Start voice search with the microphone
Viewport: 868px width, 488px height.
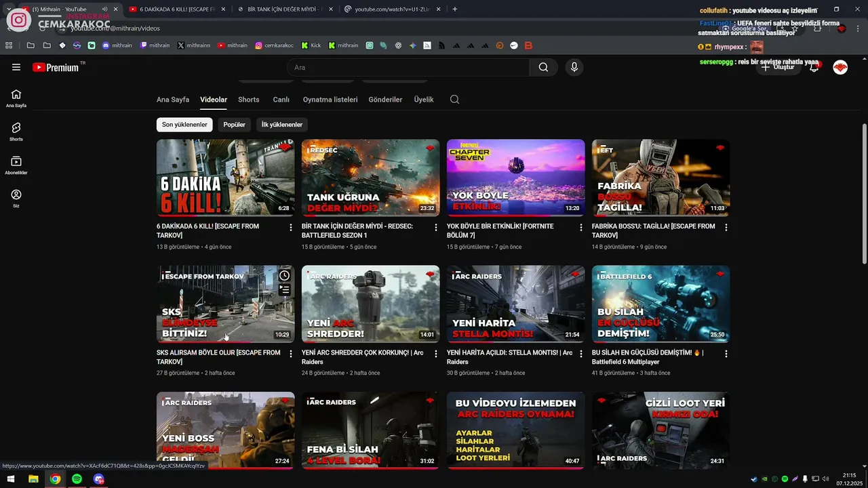pos(574,67)
